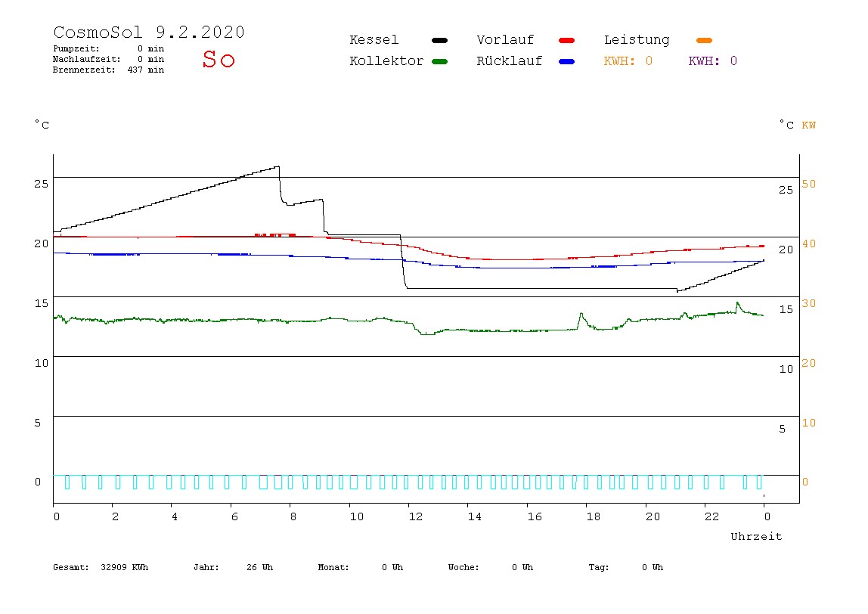Click the 'Gesamt:' total label

pyautogui.click(x=71, y=567)
